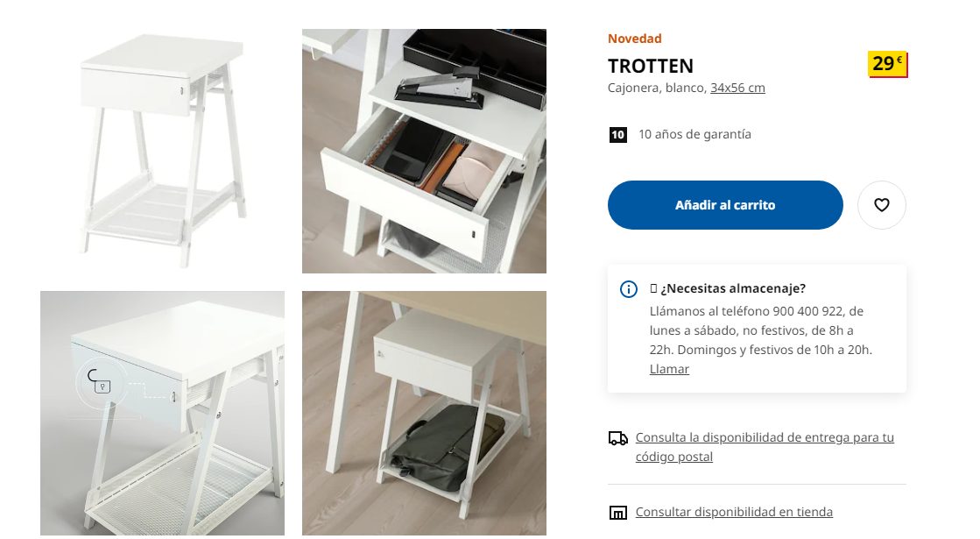980x539 pixels.
Task: Open Consultar disponibilidad en tienda link
Action: [734, 512]
